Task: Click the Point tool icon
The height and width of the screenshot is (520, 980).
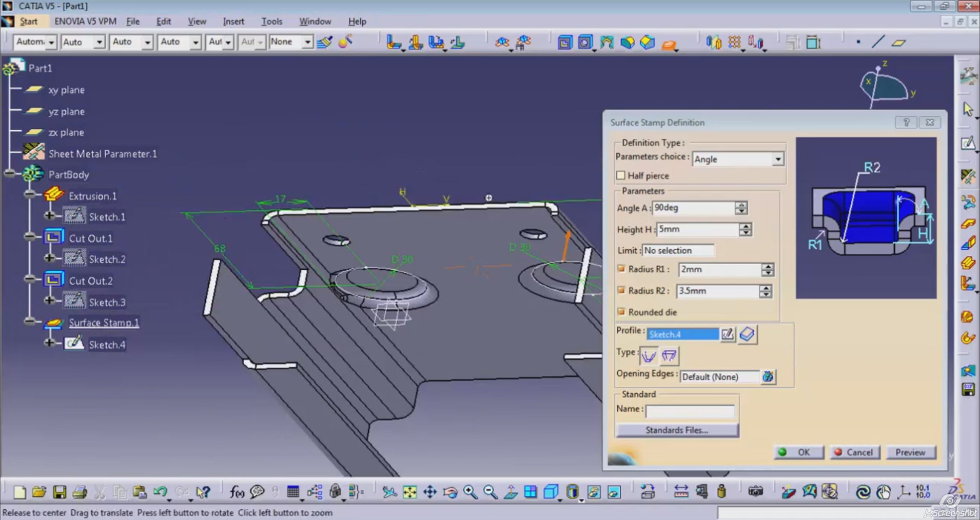Action: 858,42
